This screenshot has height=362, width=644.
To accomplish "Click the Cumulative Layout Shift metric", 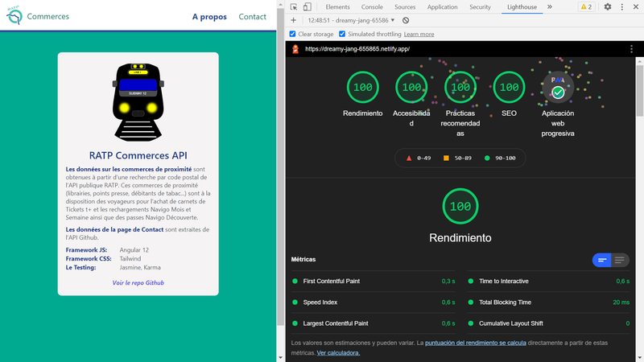I will (x=548, y=323).
